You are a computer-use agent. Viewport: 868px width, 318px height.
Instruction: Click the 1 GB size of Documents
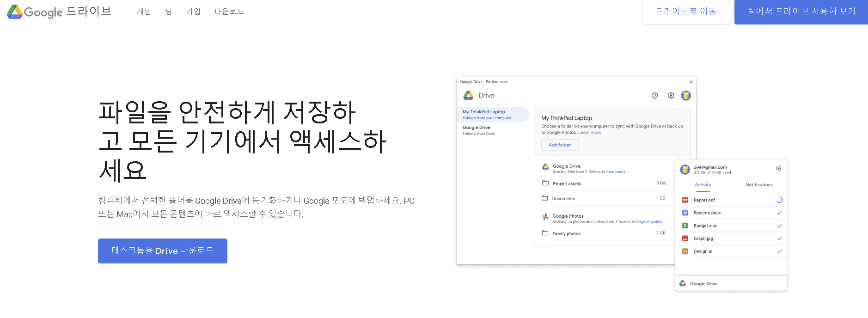[x=660, y=198]
